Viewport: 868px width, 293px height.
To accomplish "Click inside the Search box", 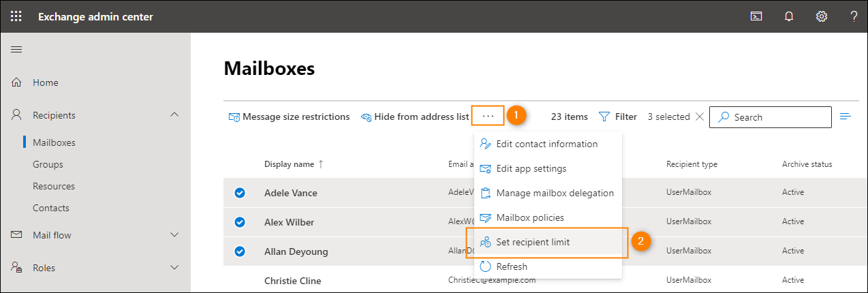I will coord(771,117).
